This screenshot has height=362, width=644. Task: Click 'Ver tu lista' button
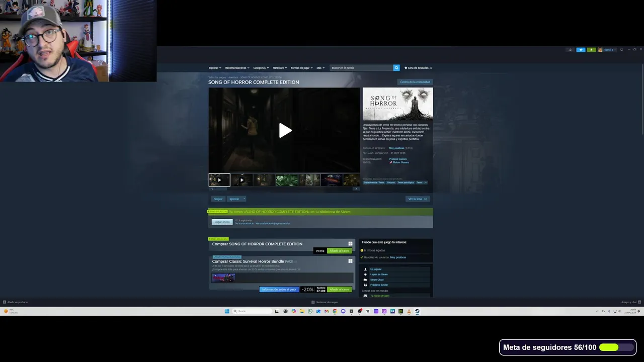click(x=418, y=199)
